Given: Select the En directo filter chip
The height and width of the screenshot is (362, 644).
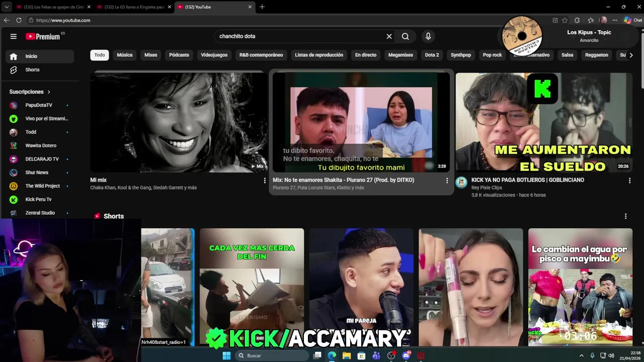Looking at the screenshot, I should pos(366,55).
